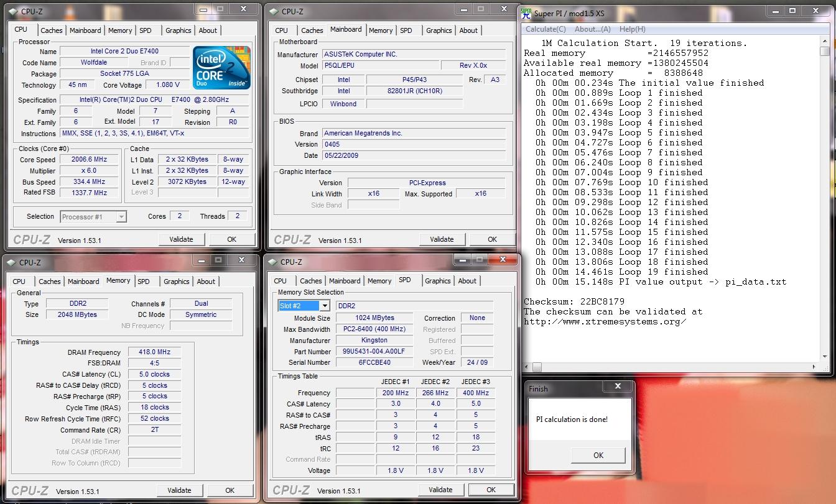The height and width of the screenshot is (504, 836).
Task: Open Graphics tab in the Mainboard CPU-Z window
Action: (x=439, y=30)
